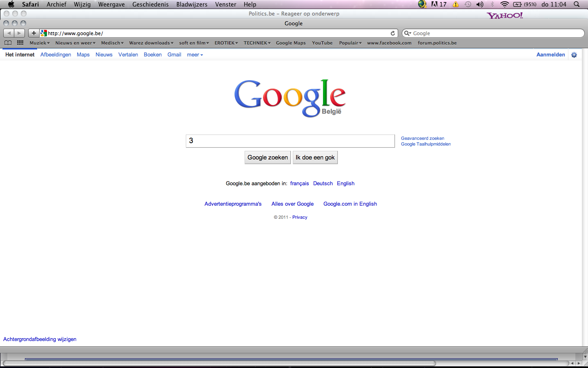Image resolution: width=588 pixels, height=368 pixels.
Task: Click into the Google search text field
Action: (290, 141)
